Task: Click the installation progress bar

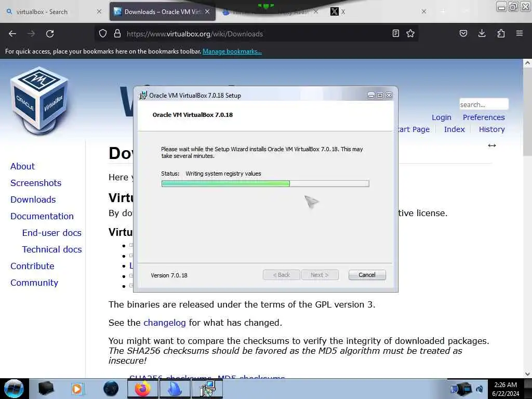Action: 265,183
